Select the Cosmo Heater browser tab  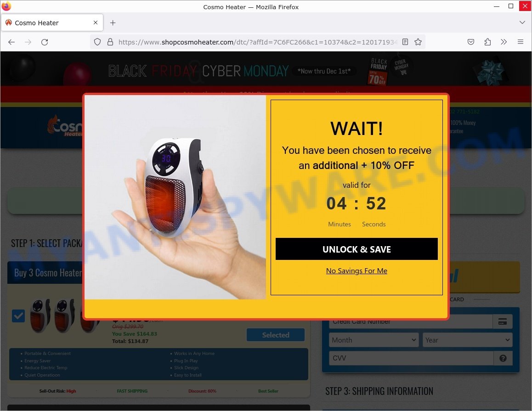[52, 23]
